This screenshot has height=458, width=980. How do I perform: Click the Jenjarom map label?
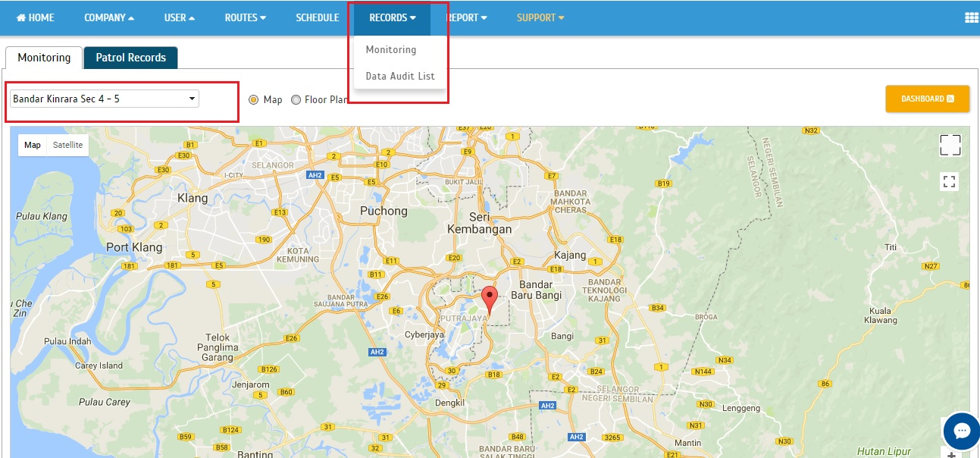tap(251, 384)
